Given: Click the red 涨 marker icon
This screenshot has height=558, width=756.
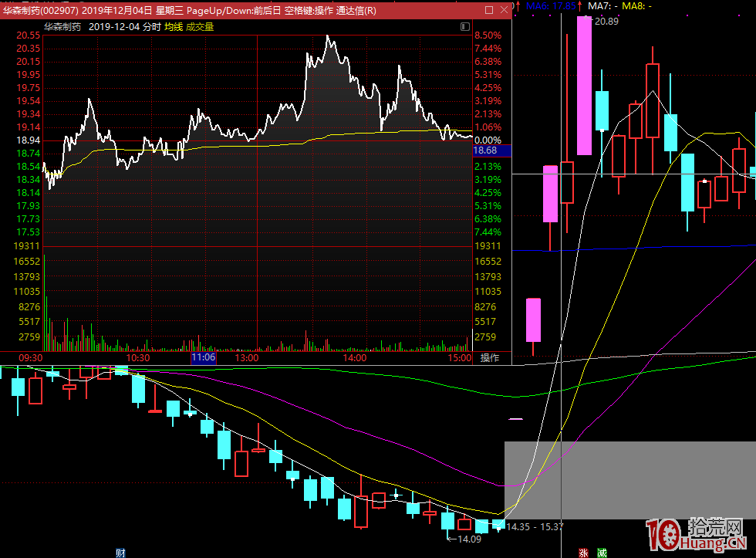Looking at the screenshot, I should coord(583,553).
